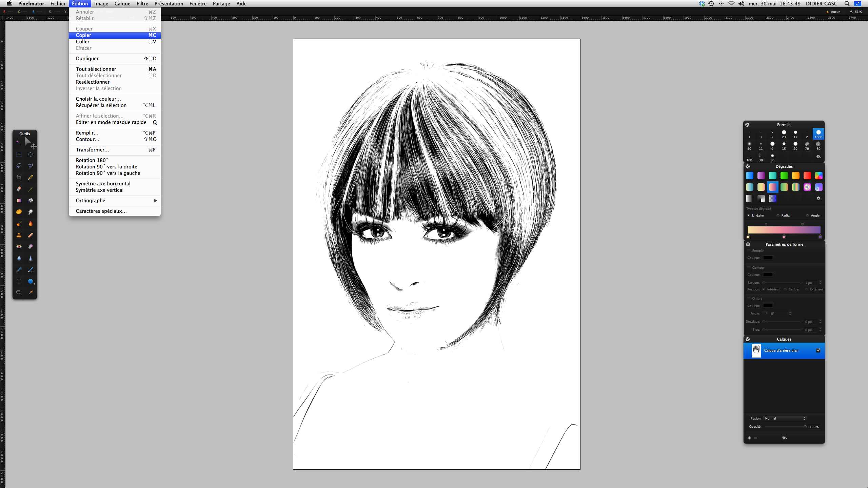Select Radial gradient type

point(778,216)
